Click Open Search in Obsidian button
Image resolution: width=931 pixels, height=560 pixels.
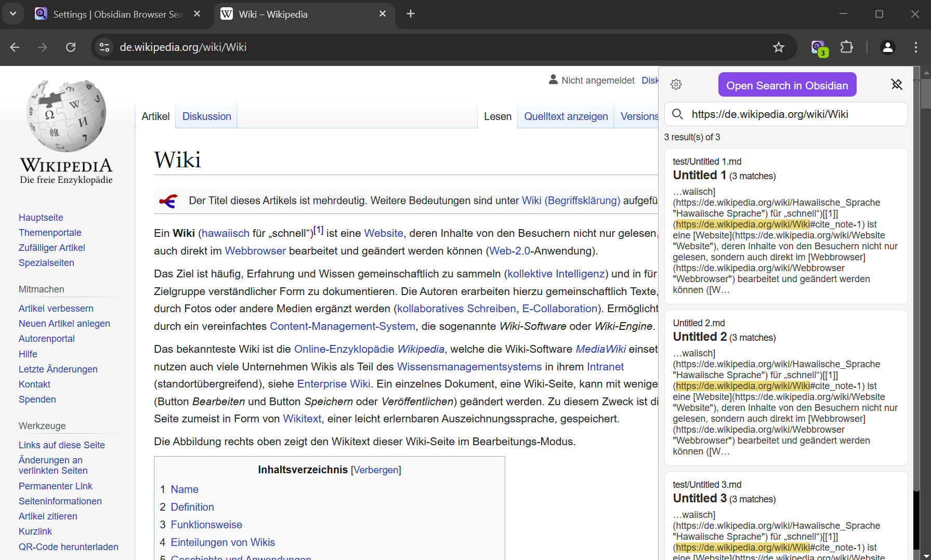tap(787, 85)
